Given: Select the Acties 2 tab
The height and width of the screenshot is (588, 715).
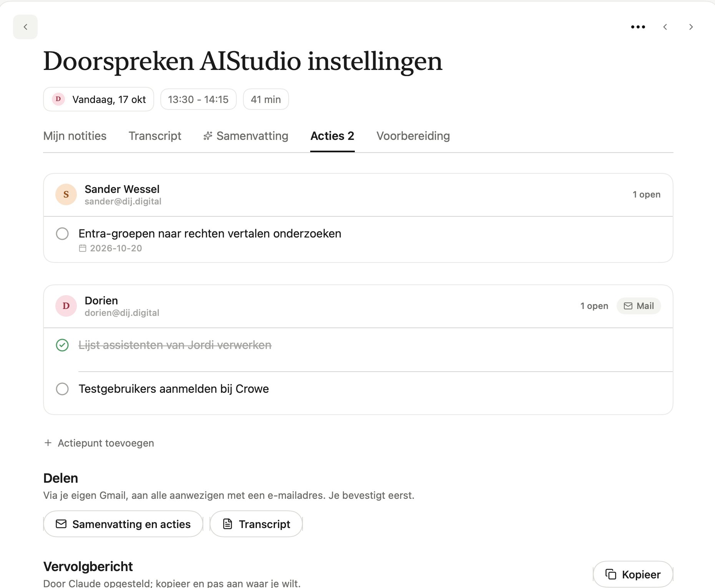Looking at the screenshot, I should click(333, 136).
